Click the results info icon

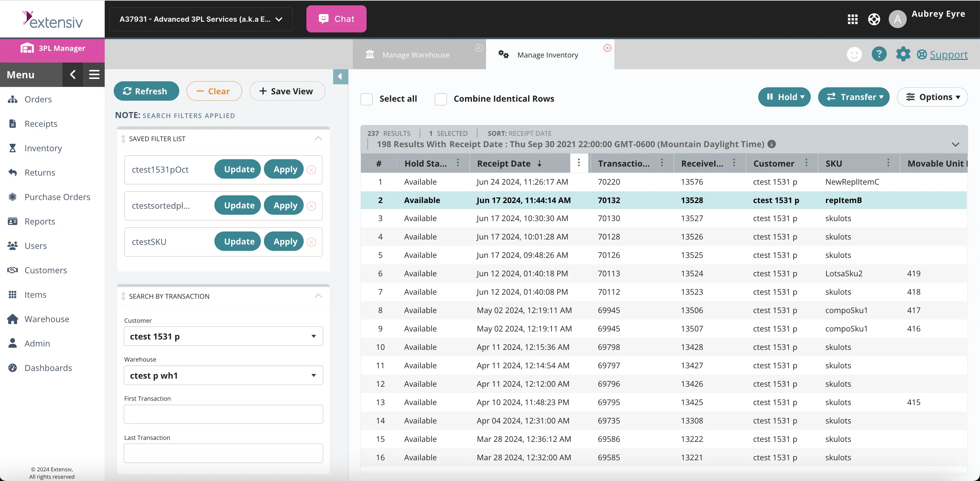coord(771,144)
